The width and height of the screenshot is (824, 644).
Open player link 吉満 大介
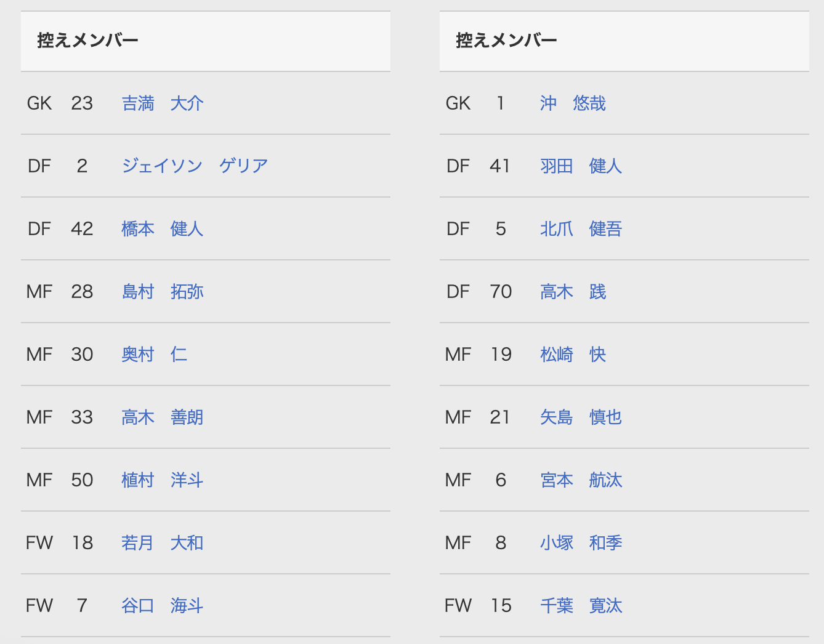click(163, 103)
